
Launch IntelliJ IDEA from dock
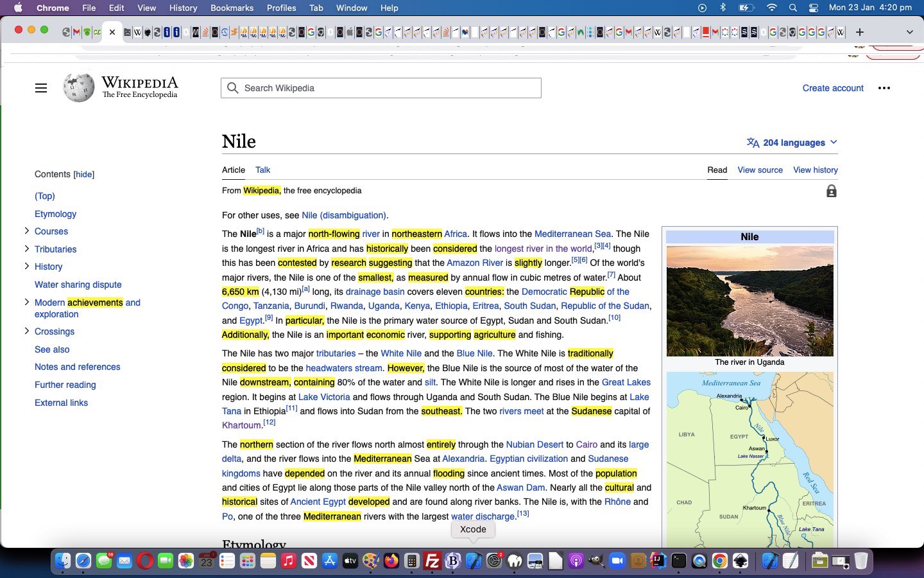658,561
